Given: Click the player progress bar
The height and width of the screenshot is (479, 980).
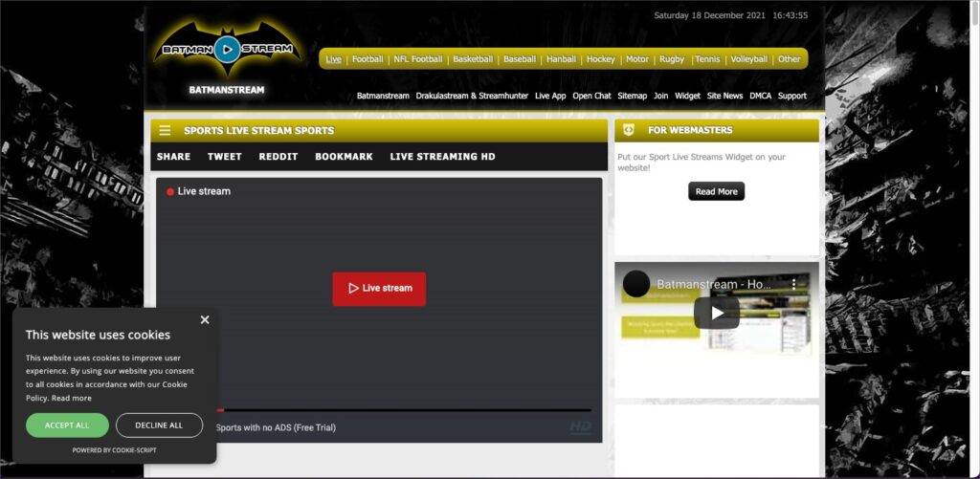Looking at the screenshot, I should (403, 410).
